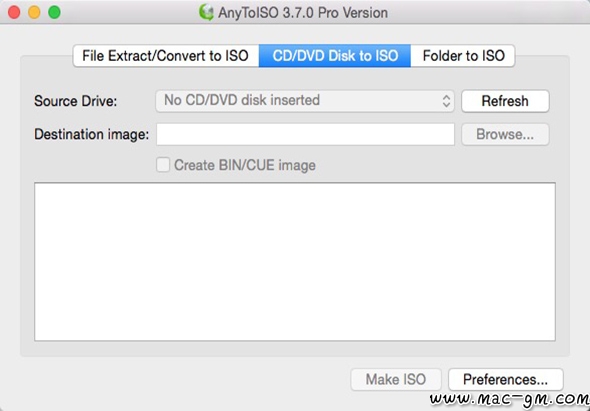
Task: Click the AnyToISO globe icon in title bar
Action: coord(206,12)
